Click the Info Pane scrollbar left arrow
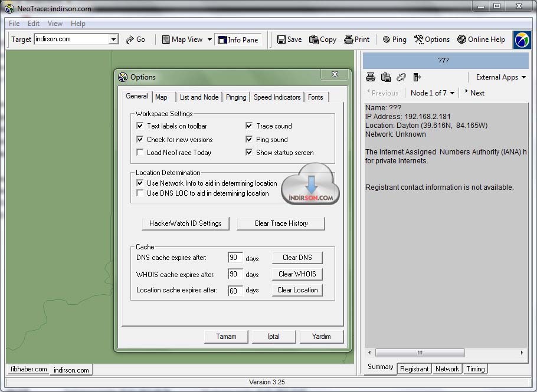This screenshot has height=392, width=537. click(369, 353)
